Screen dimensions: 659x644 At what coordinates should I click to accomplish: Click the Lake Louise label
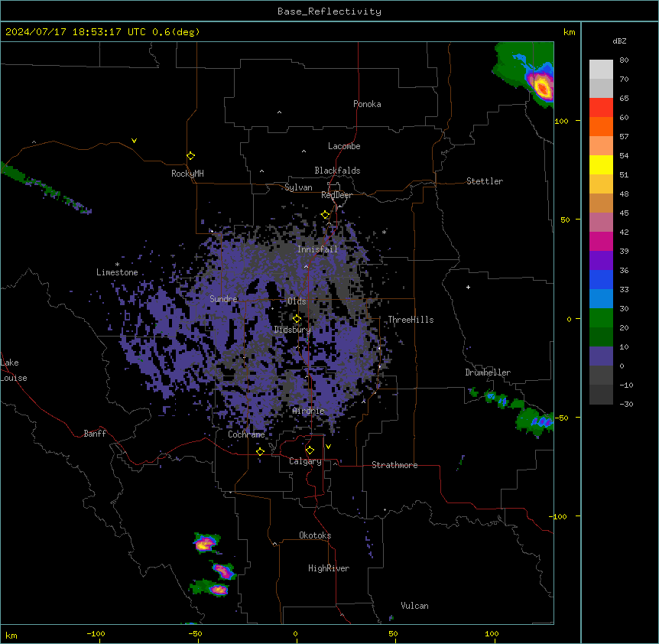pos(14,370)
